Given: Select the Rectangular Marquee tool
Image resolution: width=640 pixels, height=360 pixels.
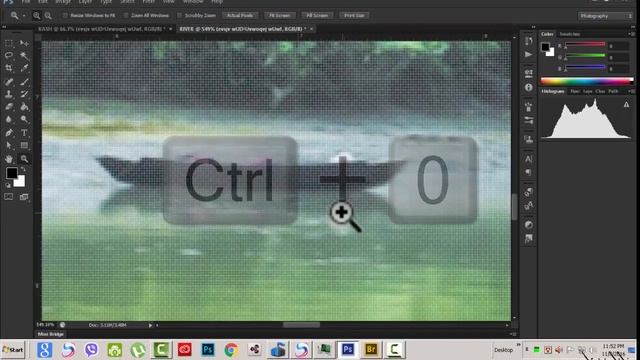Looking at the screenshot, I should tap(9, 43).
